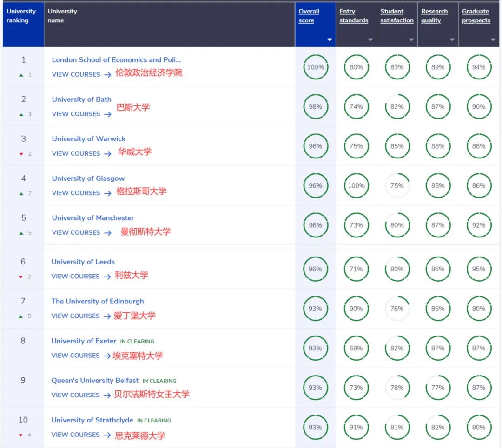Click Leeds rank down arrow indicator
The height and width of the screenshot is (448, 502).
click(x=20, y=277)
